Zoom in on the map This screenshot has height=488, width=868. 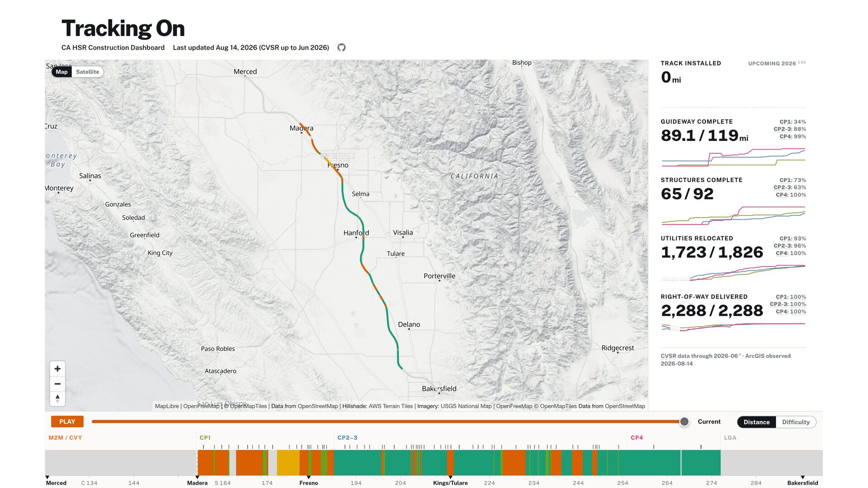[57, 369]
